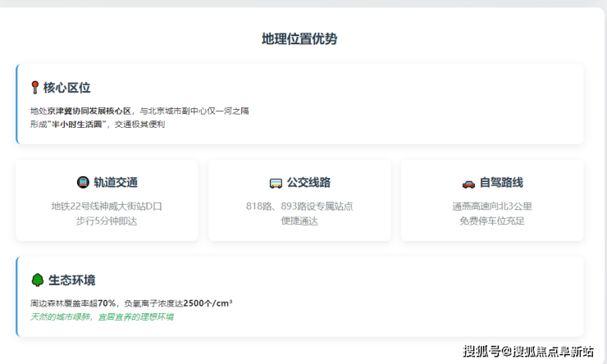
Task: Click the bold 半小时生活圈 phrase
Action: [x=80, y=124]
